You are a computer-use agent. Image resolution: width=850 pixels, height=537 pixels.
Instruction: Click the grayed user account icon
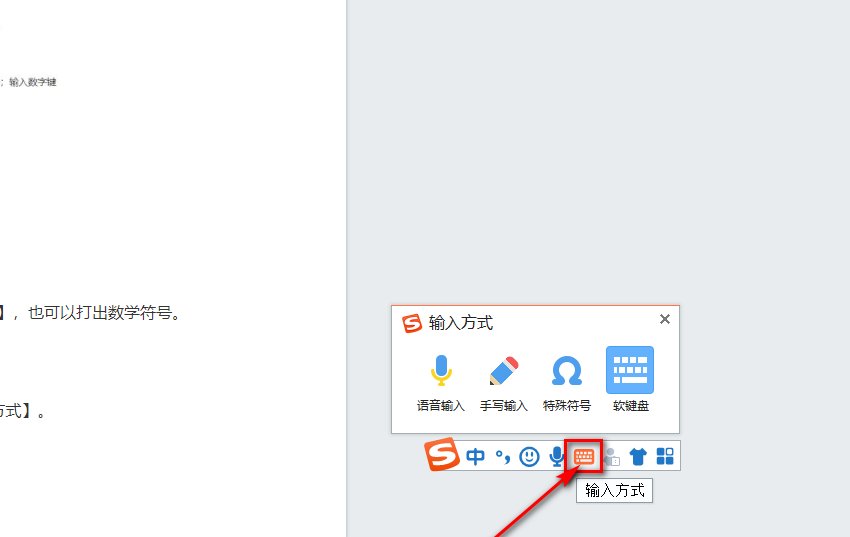point(612,457)
